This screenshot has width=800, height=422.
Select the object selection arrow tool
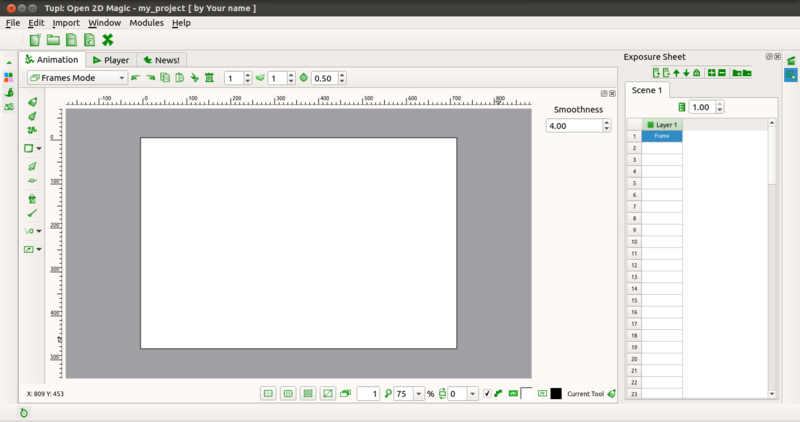(32, 166)
